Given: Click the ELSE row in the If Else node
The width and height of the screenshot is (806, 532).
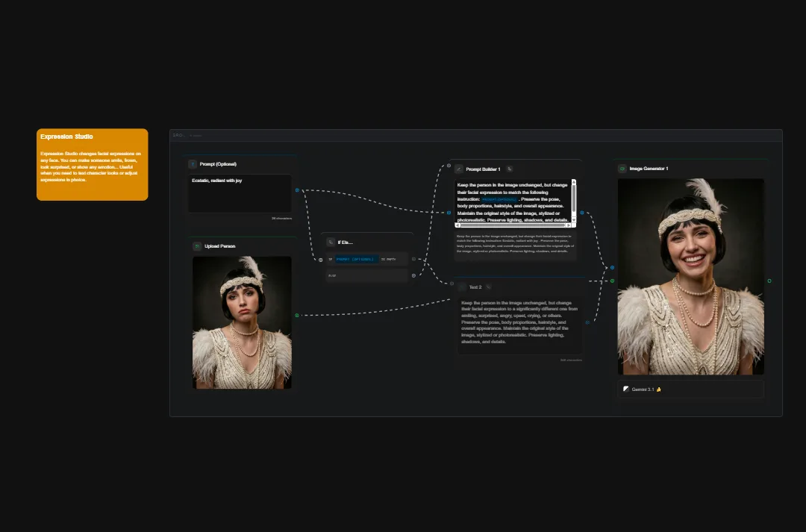Looking at the screenshot, I should point(367,275).
